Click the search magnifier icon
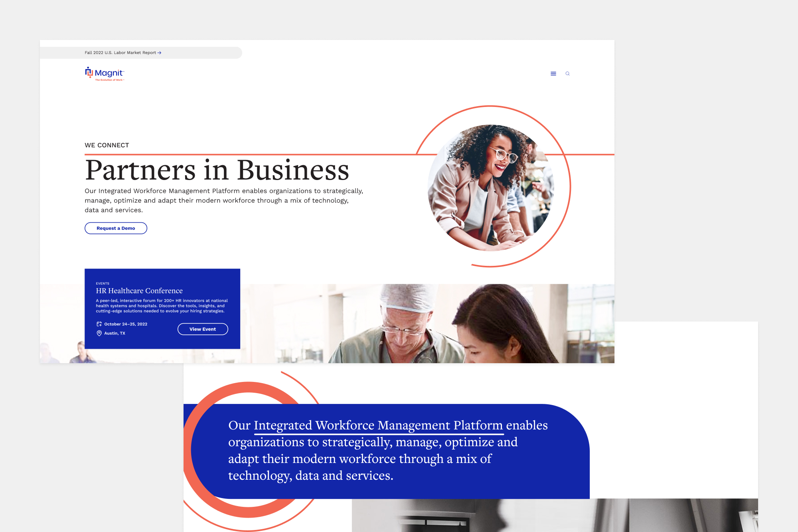The width and height of the screenshot is (798, 532). (x=567, y=73)
